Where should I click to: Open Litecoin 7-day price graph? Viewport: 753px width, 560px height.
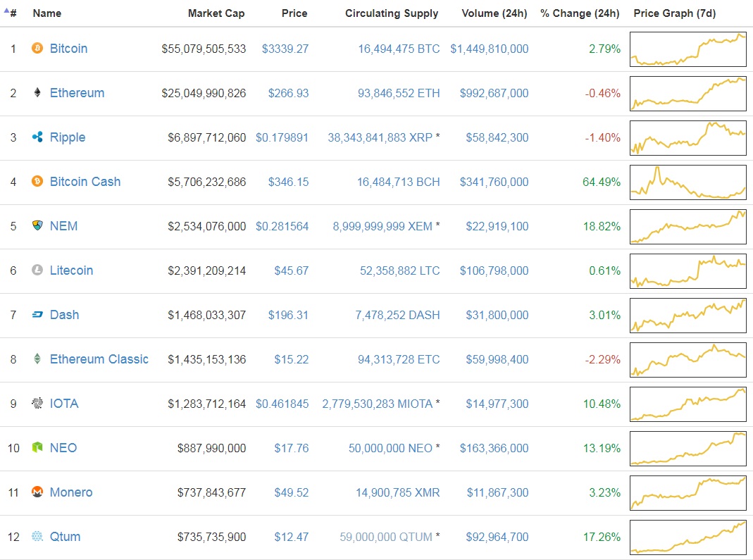tap(687, 271)
